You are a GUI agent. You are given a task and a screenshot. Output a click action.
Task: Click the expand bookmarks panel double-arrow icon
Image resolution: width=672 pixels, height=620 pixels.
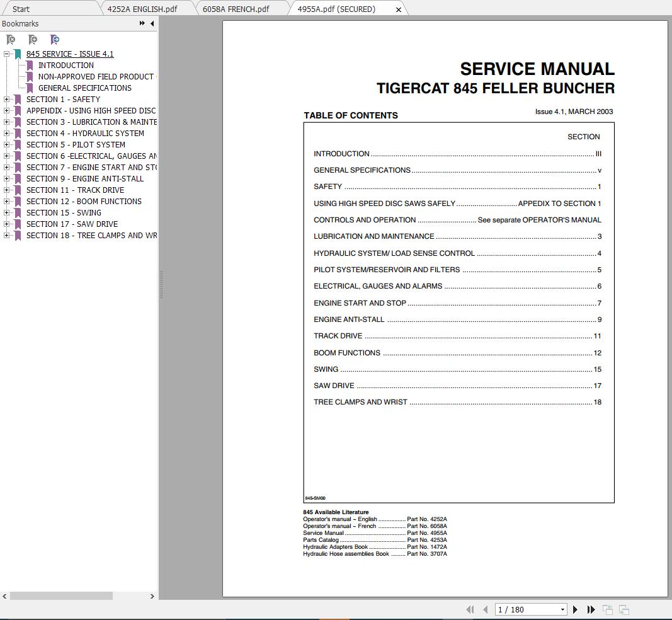coord(142,23)
